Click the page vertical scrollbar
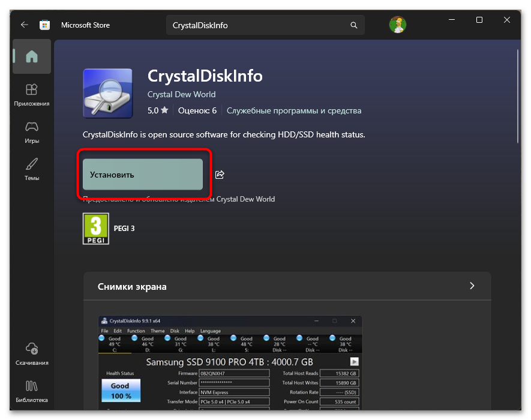531x420 pixels. pos(517,97)
